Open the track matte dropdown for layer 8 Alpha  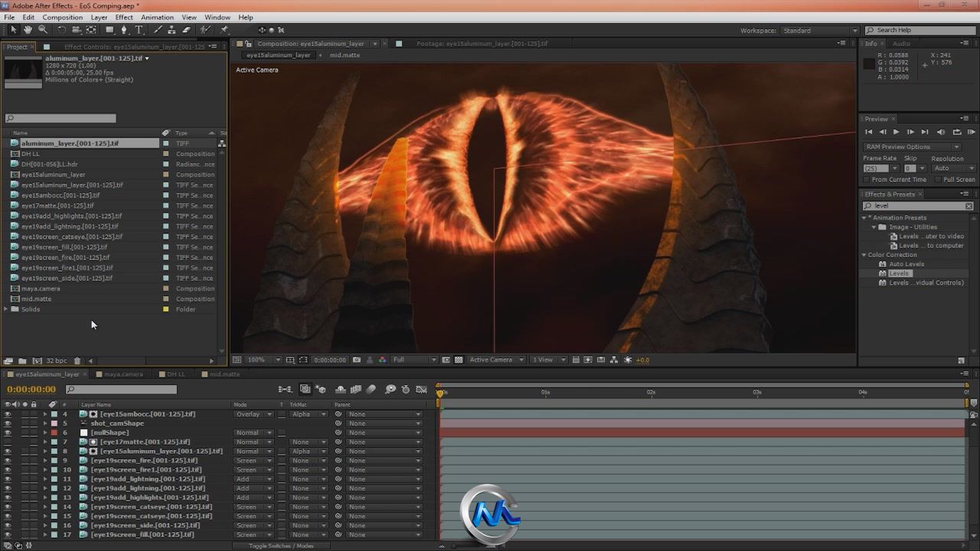tap(309, 451)
